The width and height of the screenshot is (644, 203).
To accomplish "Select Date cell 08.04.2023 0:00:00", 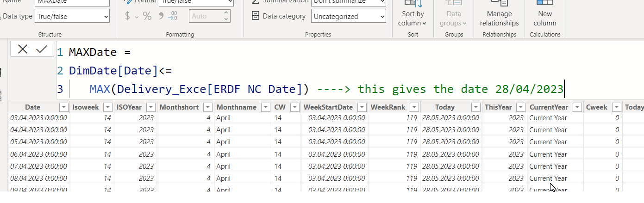I will (x=38, y=178).
